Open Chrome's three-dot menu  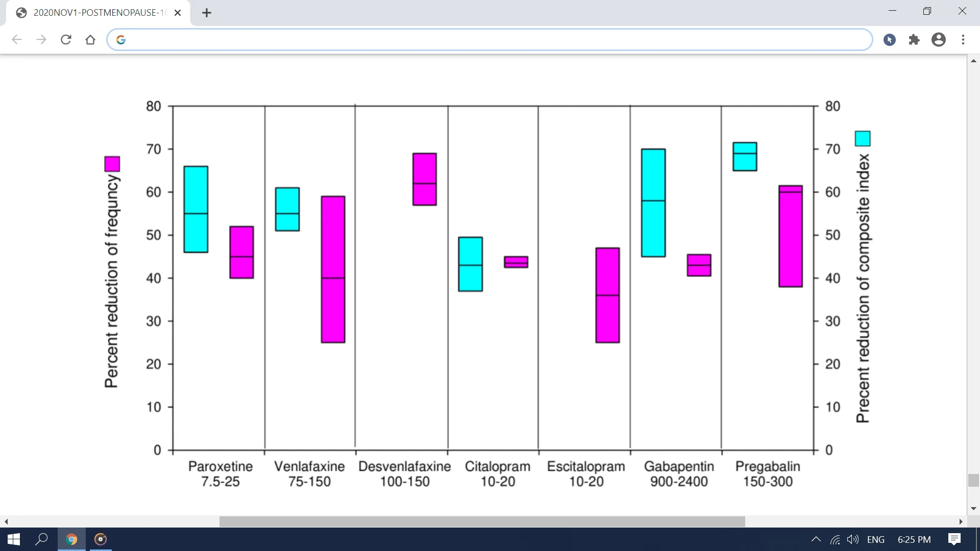pos(963,40)
